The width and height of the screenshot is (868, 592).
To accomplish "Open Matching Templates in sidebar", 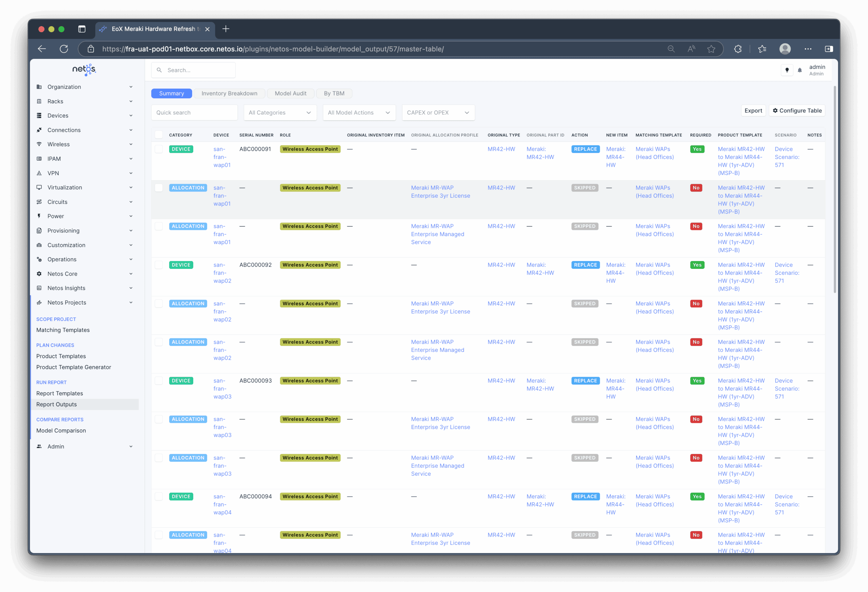I will pos(63,330).
